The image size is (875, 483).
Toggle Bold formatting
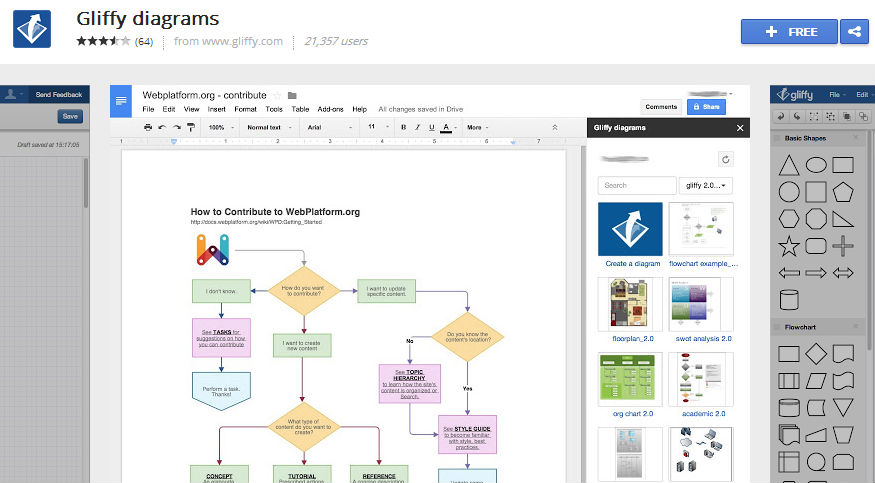point(403,127)
